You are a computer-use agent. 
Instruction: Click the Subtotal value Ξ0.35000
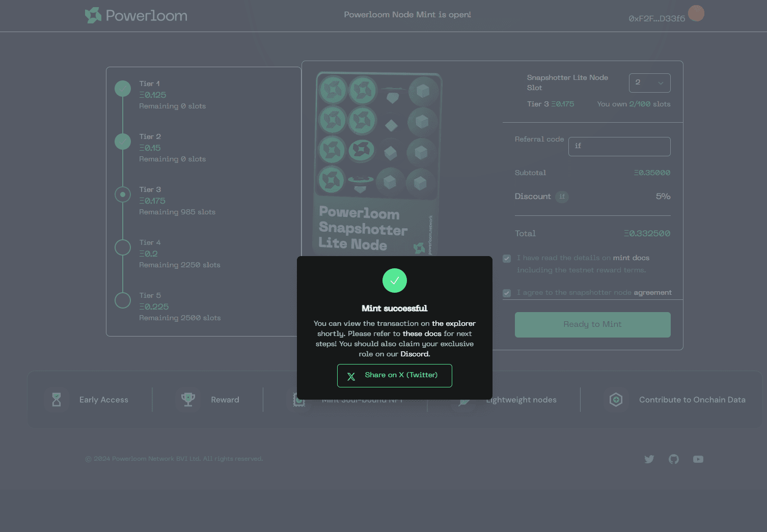click(652, 173)
